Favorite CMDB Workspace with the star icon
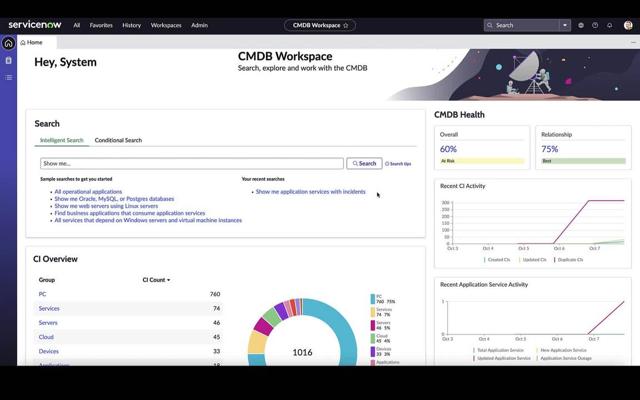This screenshot has height=400, width=640. (x=346, y=25)
